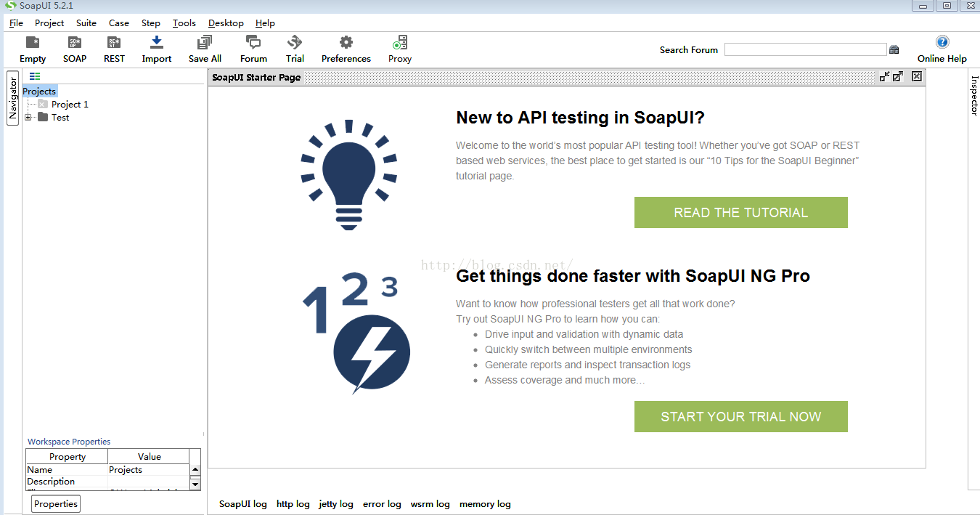The width and height of the screenshot is (980, 515).
Task: Click the 123 lightning bolt illustration
Action: click(x=356, y=334)
